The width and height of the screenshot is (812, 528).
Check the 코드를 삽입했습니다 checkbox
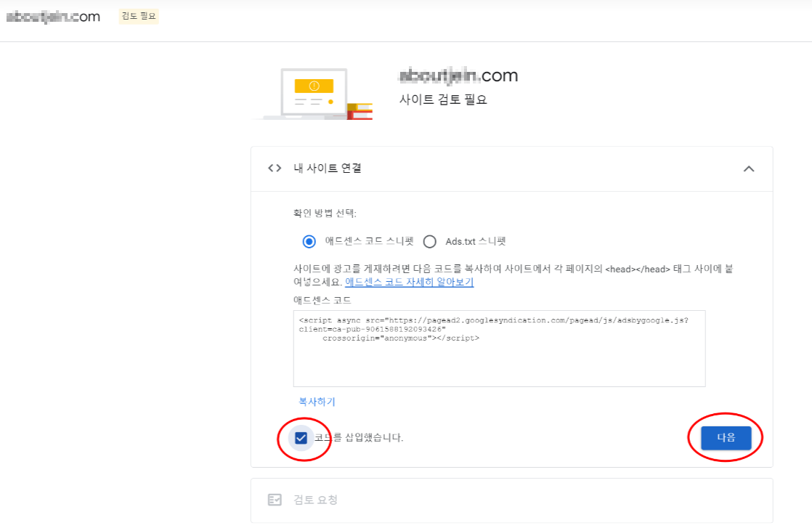(x=301, y=438)
